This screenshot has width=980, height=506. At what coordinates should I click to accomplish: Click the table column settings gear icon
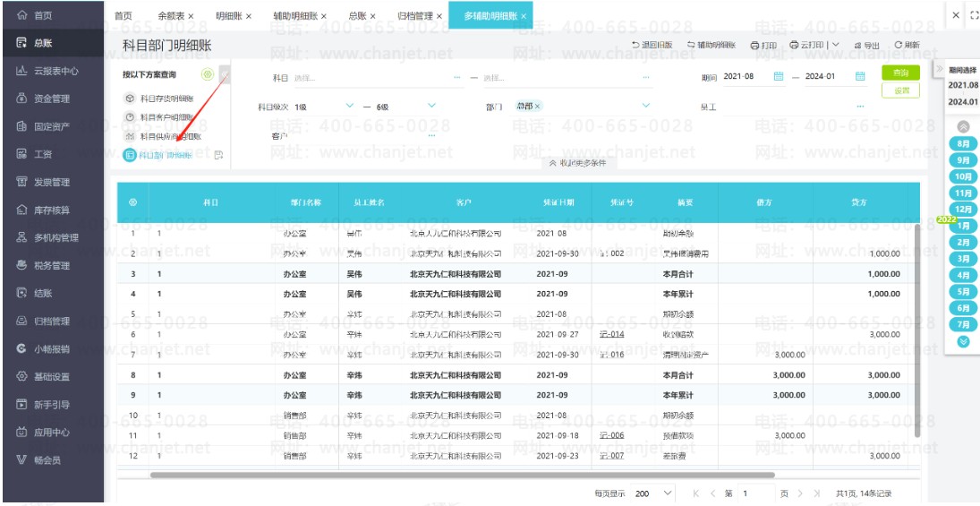[x=133, y=202]
